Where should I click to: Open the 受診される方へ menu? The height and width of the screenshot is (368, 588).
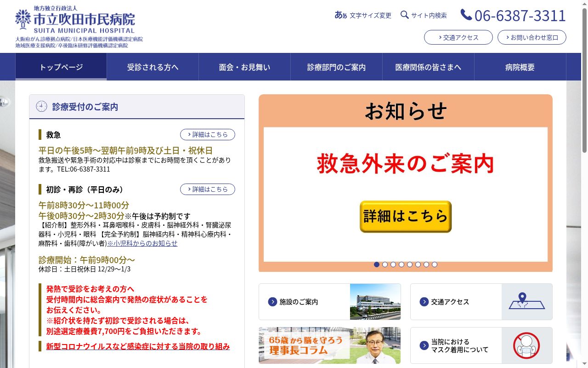tap(153, 67)
